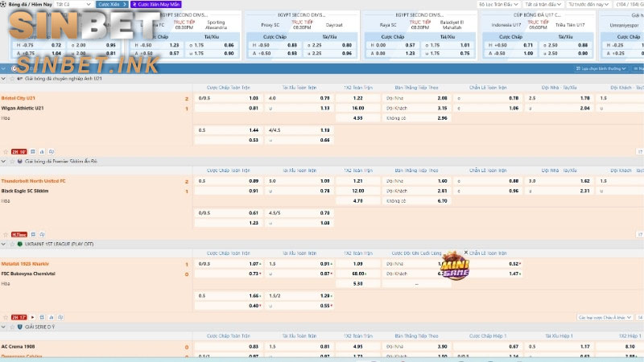
Task: Bet Đội Nhà next goal 2.08
Action: coord(416,98)
